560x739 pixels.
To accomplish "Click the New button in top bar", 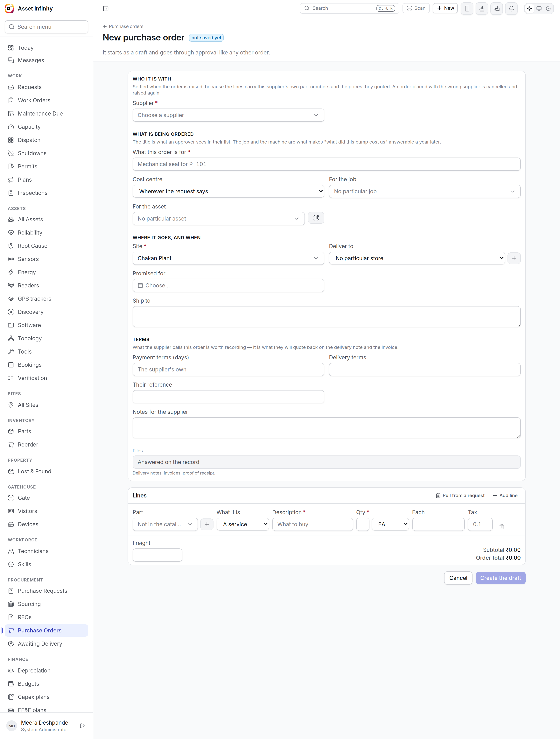I will pyautogui.click(x=445, y=8).
